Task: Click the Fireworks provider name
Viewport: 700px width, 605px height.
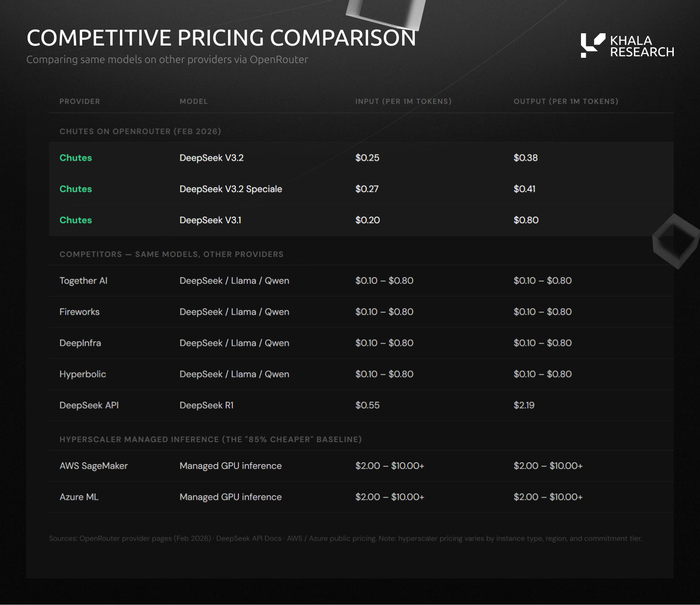Action: 79,312
